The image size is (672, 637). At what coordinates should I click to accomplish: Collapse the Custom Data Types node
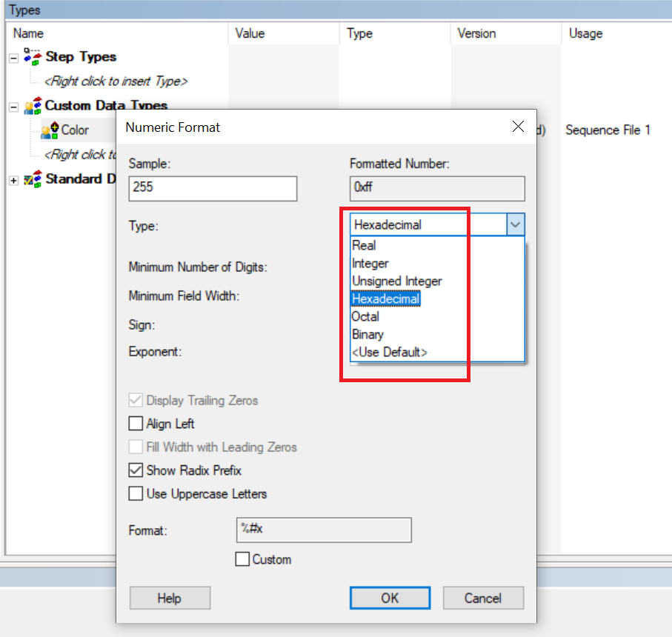pos(13,107)
